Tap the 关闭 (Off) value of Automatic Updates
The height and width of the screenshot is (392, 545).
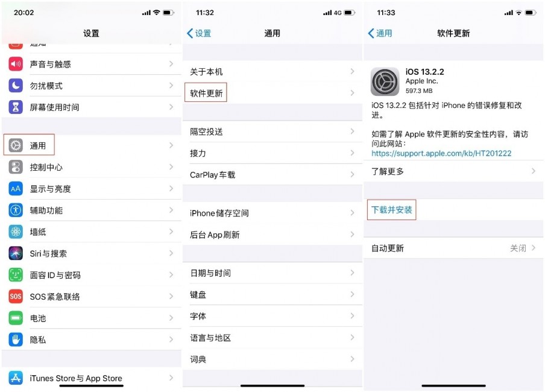click(518, 248)
